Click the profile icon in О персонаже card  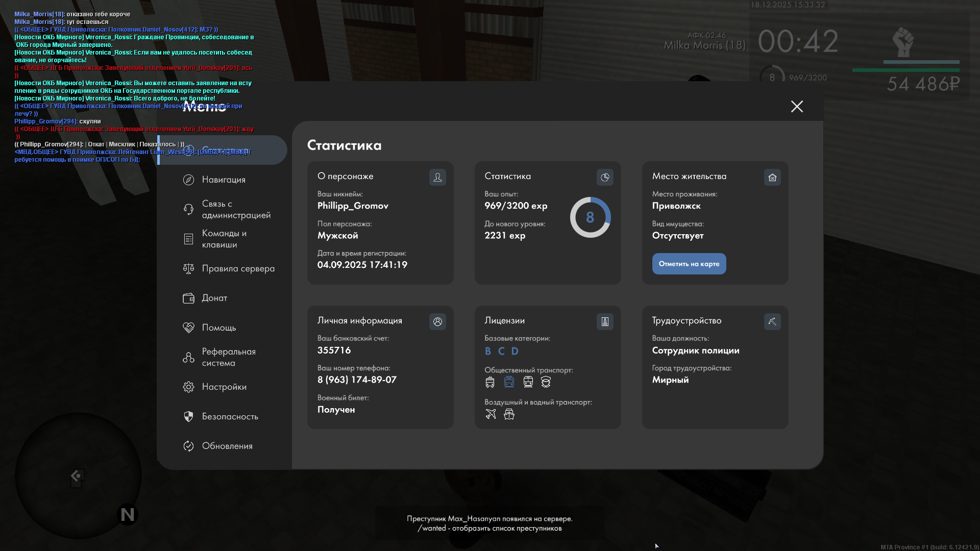pos(437,177)
